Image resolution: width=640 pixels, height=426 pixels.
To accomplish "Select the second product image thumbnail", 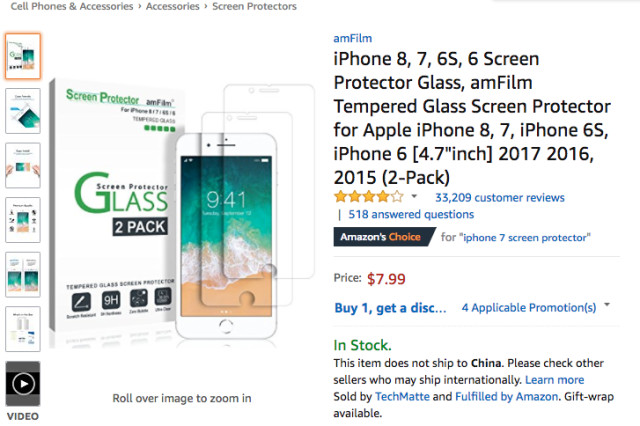I will coord(23,111).
